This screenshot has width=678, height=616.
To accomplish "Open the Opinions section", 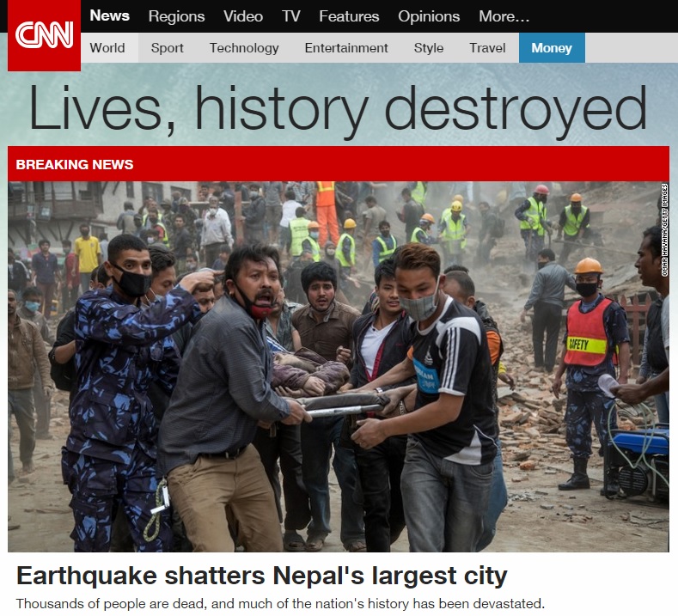I will point(429,16).
